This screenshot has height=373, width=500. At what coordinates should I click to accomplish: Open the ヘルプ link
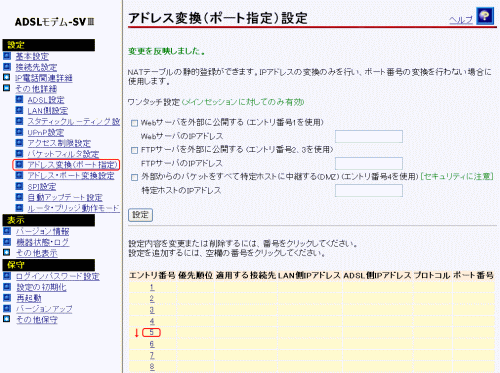pyautogui.click(x=461, y=20)
